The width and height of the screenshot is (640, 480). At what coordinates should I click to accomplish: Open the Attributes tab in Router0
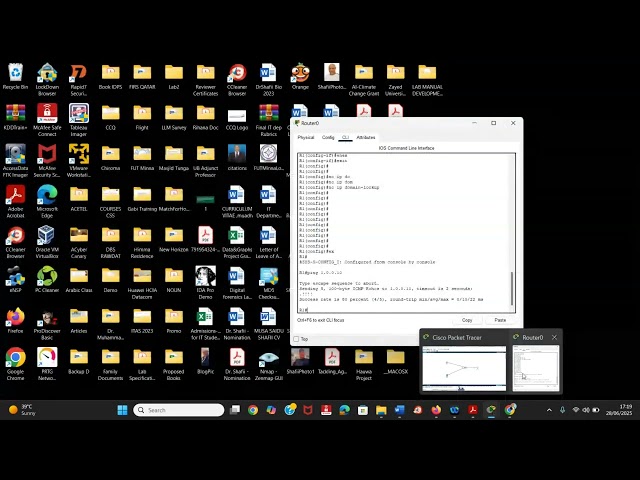(366, 138)
